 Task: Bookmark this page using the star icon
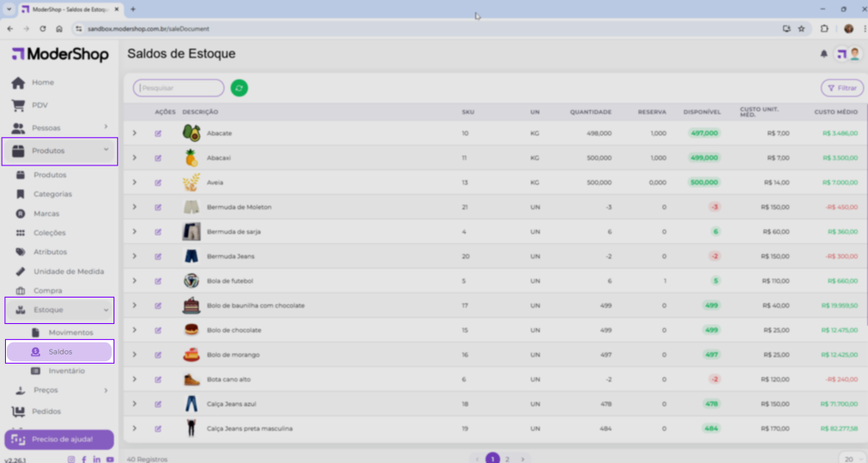coord(801,28)
